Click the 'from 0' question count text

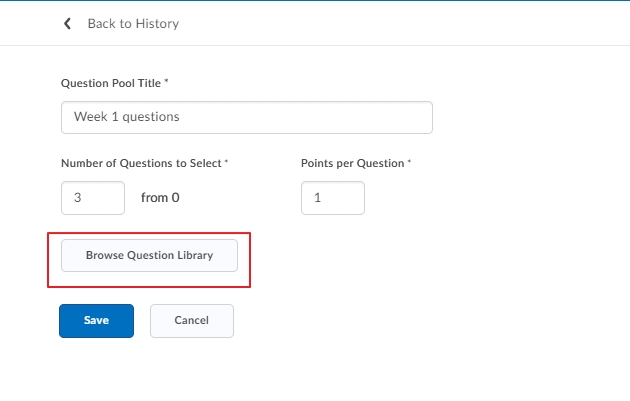click(160, 198)
